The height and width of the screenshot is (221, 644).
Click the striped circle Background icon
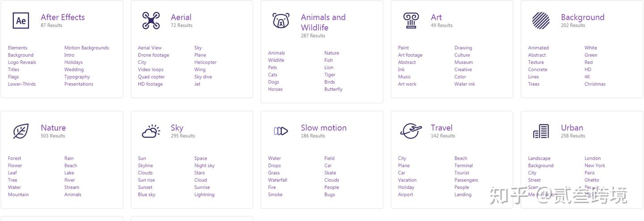click(x=541, y=21)
